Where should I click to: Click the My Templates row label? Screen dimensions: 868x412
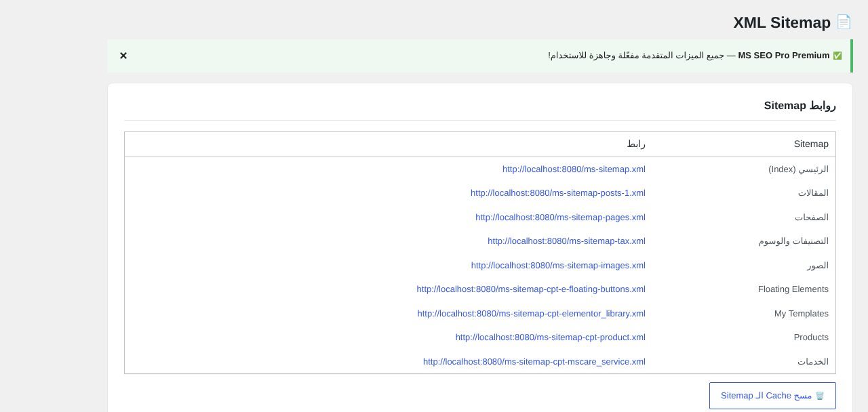pos(802,314)
